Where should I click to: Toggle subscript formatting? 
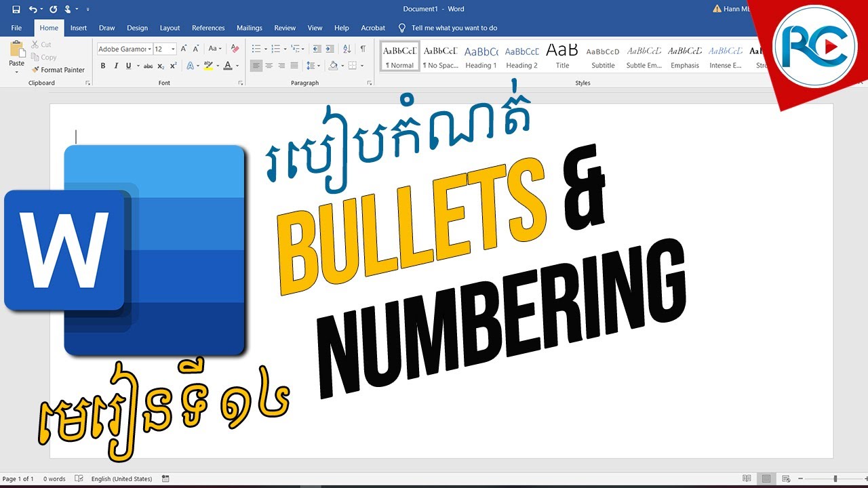click(x=161, y=66)
